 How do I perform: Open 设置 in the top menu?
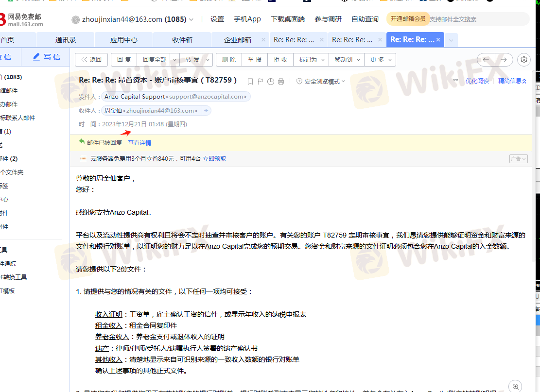(x=217, y=19)
